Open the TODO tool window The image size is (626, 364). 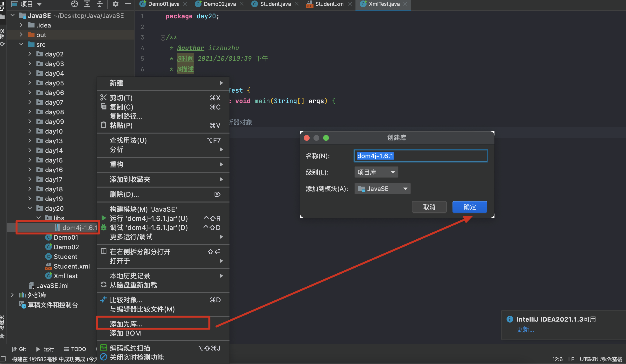[75, 349]
